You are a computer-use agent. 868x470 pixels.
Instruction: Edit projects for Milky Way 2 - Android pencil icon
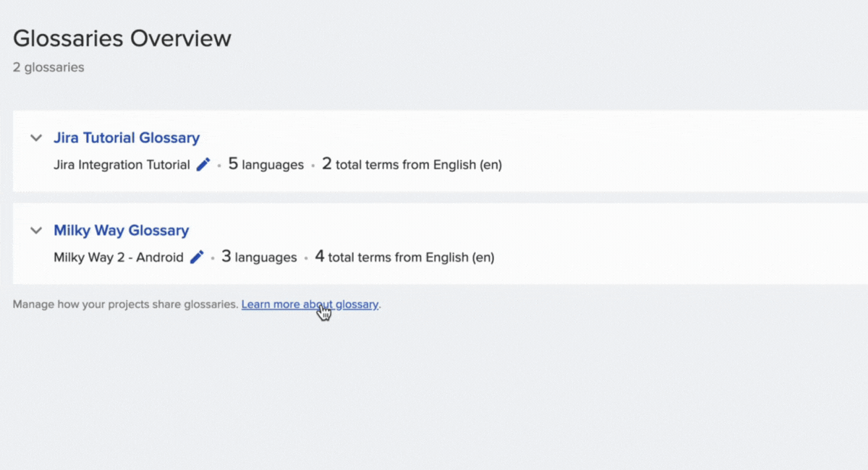click(x=197, y=257)
